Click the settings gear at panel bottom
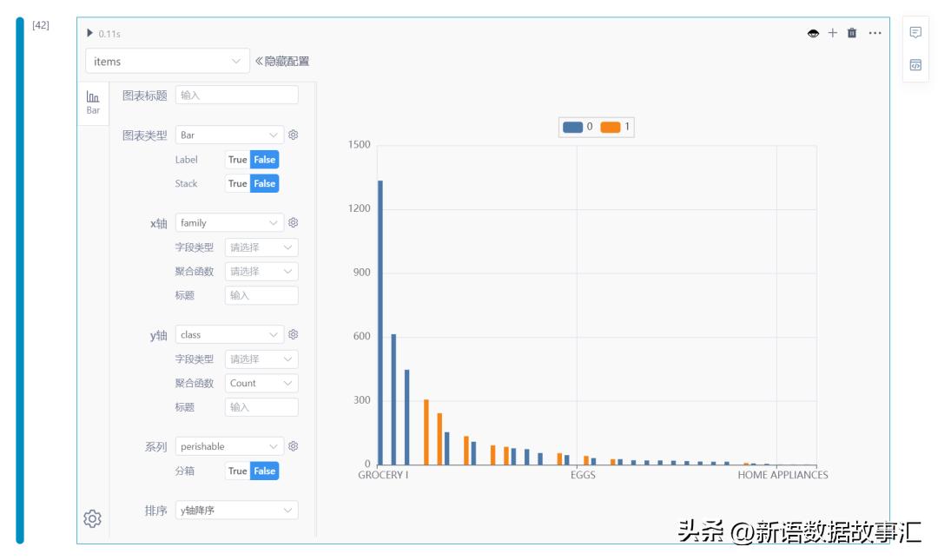Screen dimensions: 938x560 point(92,517)
